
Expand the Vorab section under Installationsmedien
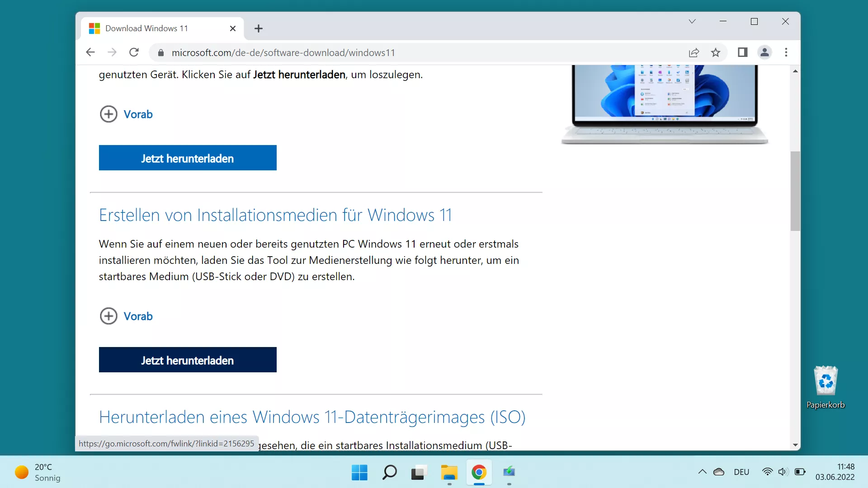pos(126,316)
